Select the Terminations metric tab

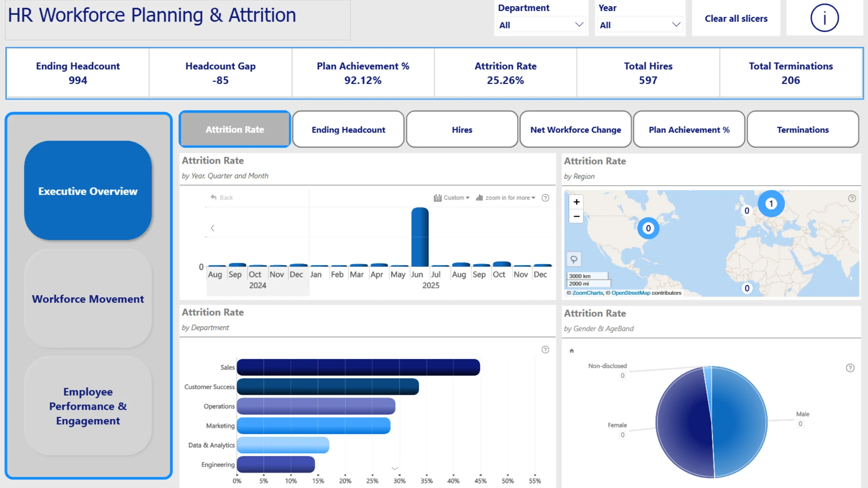click(x=802, y=130)
